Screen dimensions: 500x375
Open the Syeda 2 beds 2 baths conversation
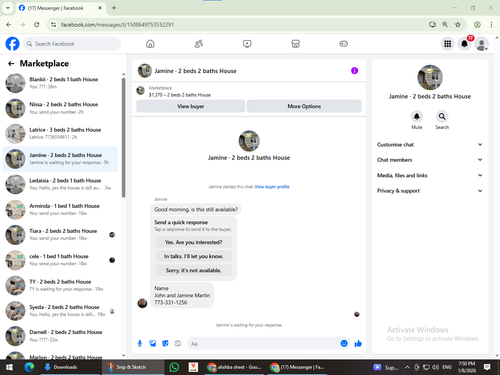click(x=60, y=311)
